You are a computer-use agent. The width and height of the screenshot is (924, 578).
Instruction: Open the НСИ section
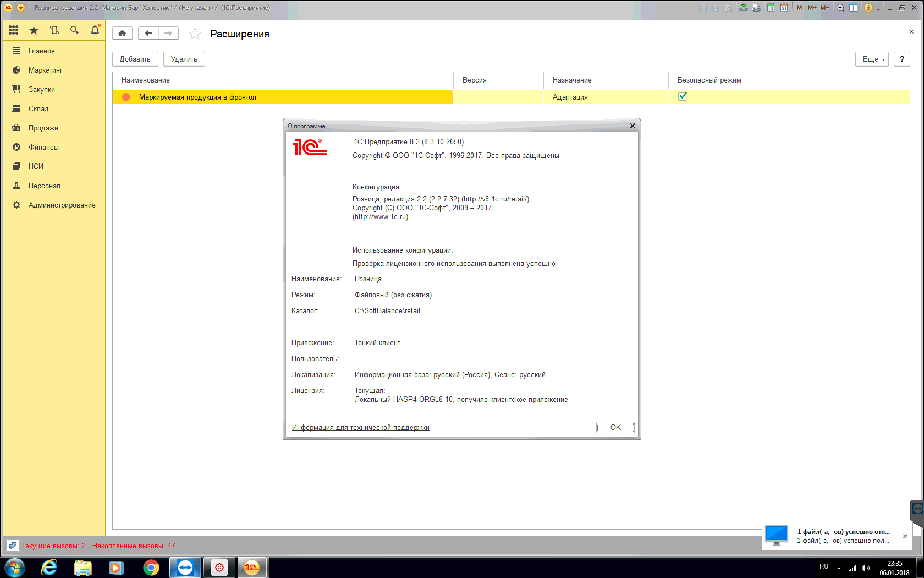click(x=54, y=166)
